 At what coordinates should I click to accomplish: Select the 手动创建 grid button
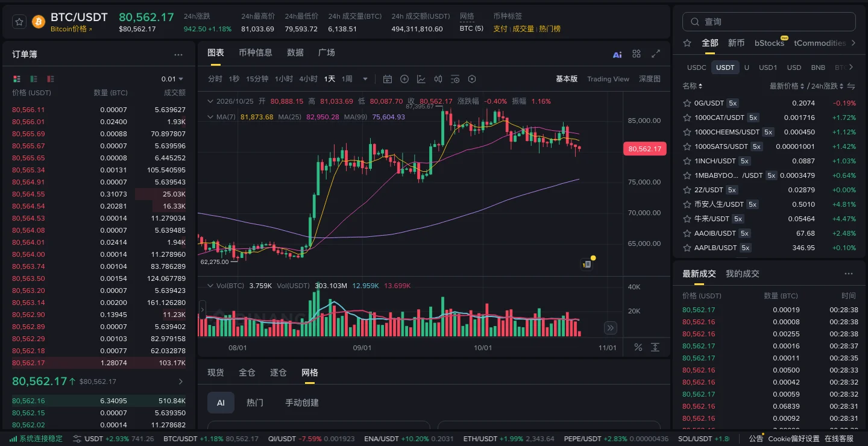tap(302, 403)
